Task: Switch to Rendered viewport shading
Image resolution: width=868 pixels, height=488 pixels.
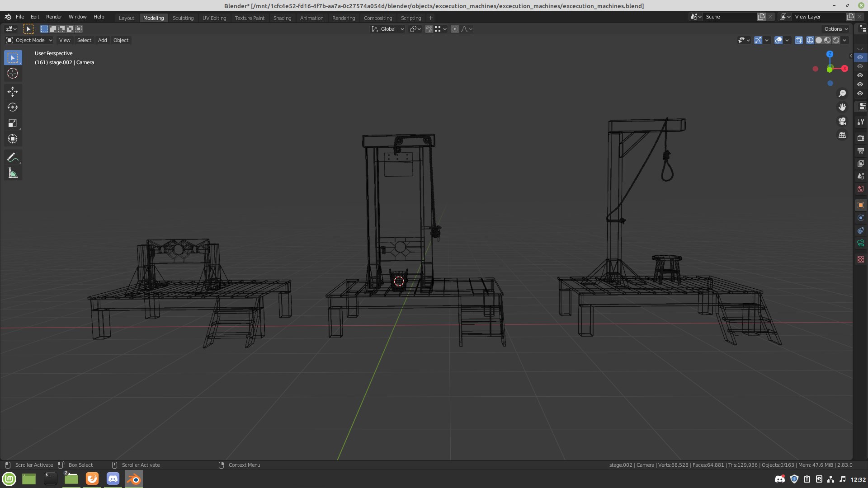Action: pos(836,40)
